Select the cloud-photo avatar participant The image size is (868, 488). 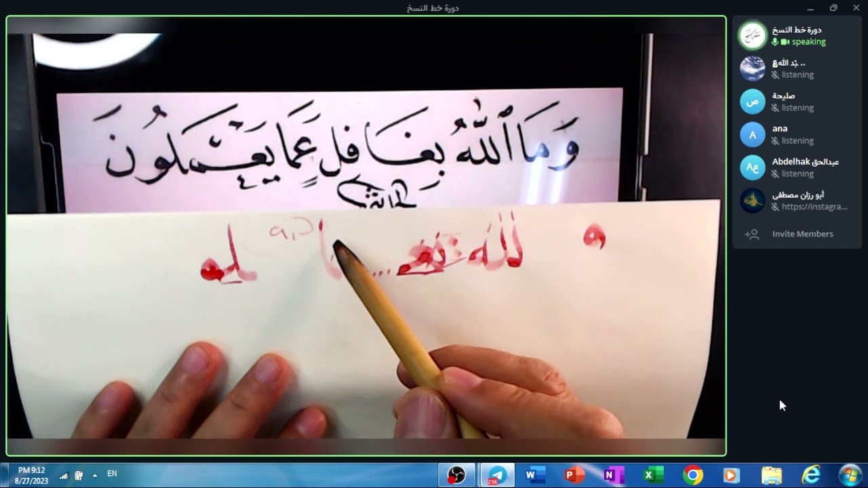(x=752, y=68)
